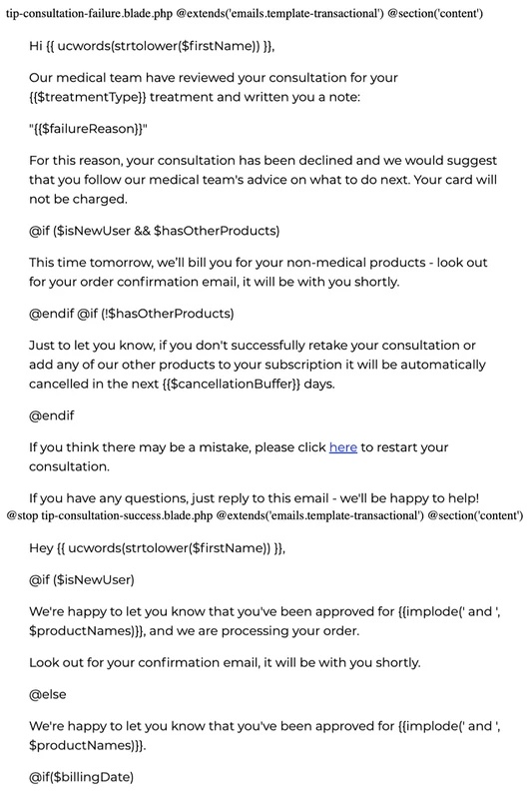Click the '@if($billingDate)' directive line
This screenshot has width=532, height=799.
[x=82, y=777]
